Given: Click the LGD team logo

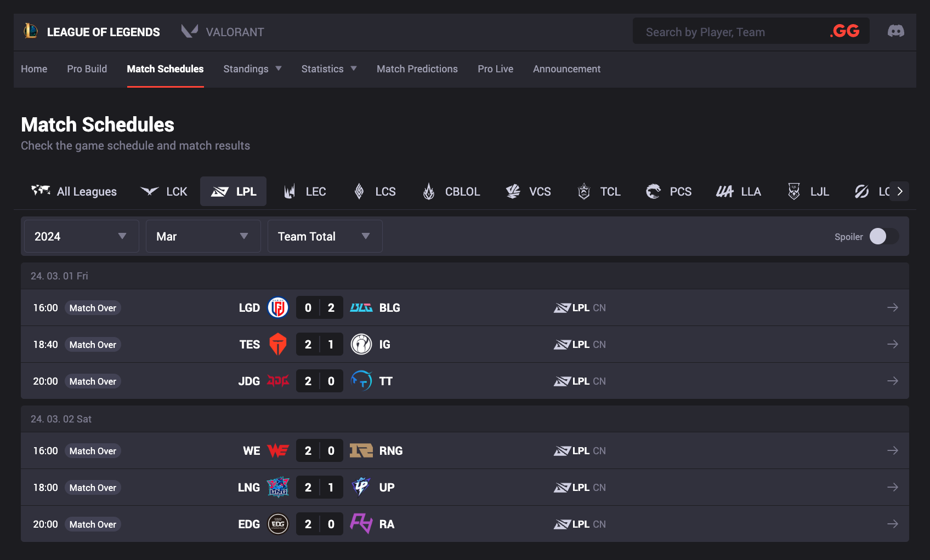Looking at the screenshot, I should pos(278,307).
